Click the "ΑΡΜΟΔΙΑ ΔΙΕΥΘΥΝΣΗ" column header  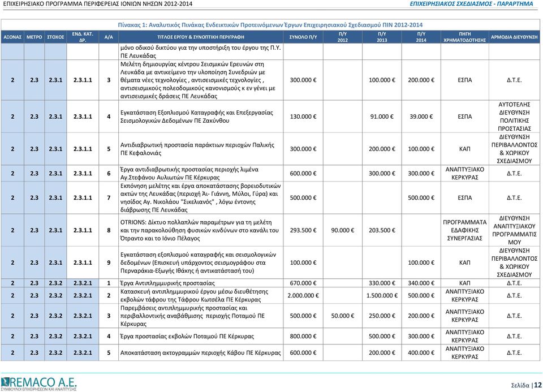[514, 37]
